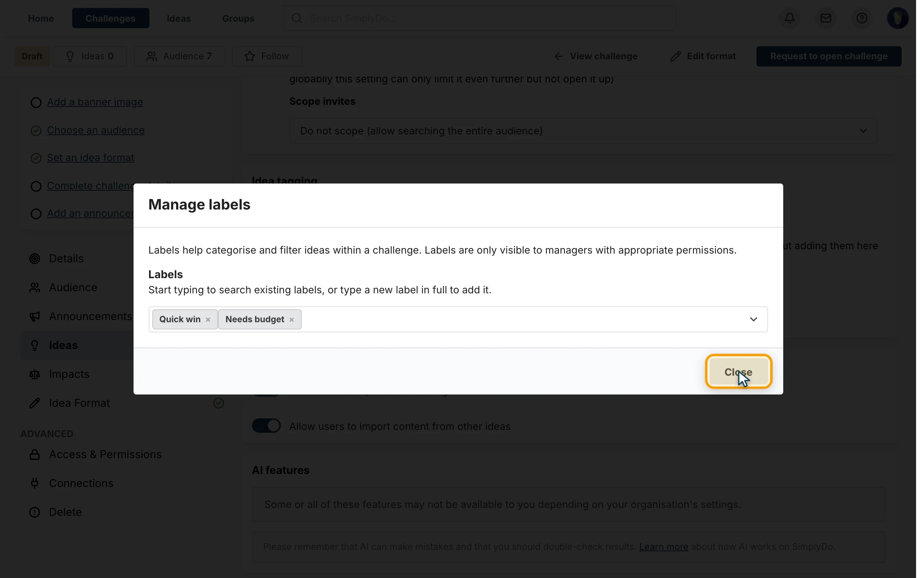Screen dimensions: 924x578
Task: Toggle Allow users to import content
Action: pos(266,426)
